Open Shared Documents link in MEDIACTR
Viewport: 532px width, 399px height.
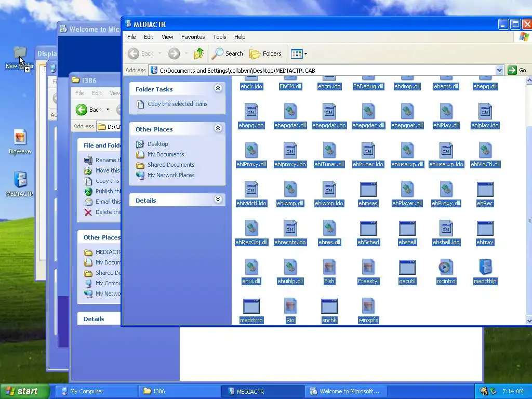point(171,165)
